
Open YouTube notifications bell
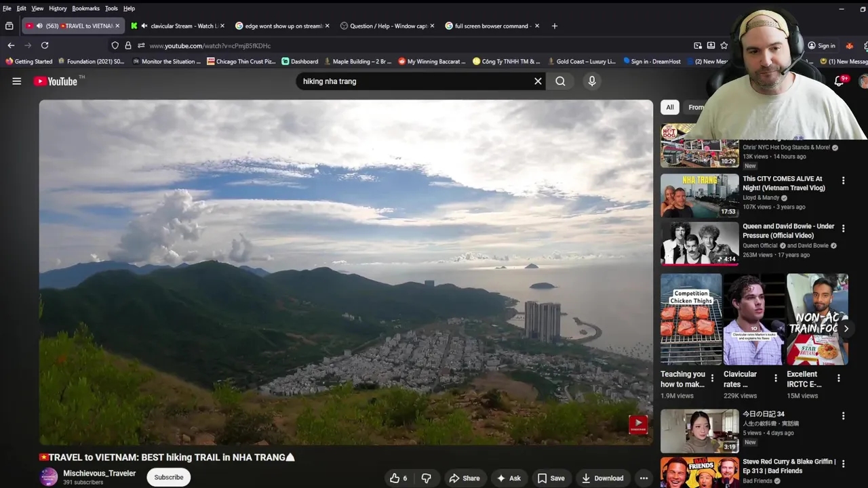[x=840, y=81]
